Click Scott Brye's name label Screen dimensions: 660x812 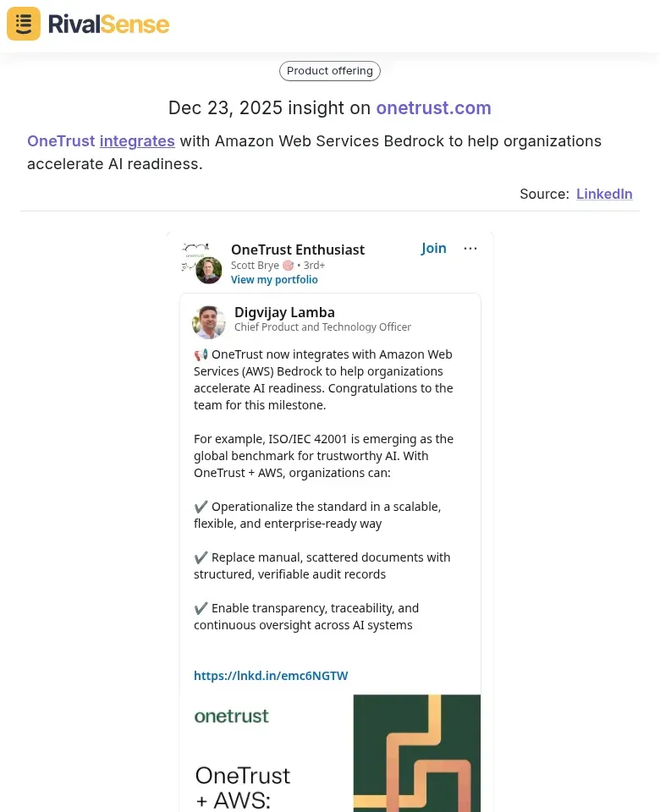point(255,265)
